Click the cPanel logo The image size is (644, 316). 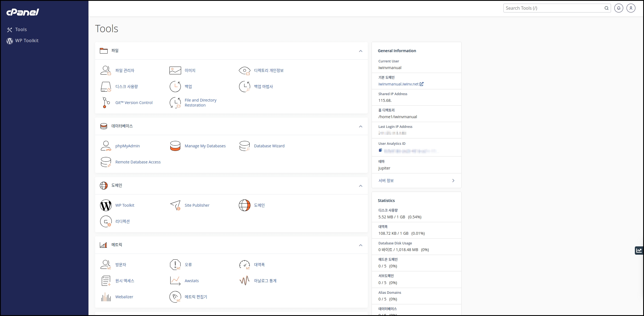pyautogui.click(x=22, y=12)
